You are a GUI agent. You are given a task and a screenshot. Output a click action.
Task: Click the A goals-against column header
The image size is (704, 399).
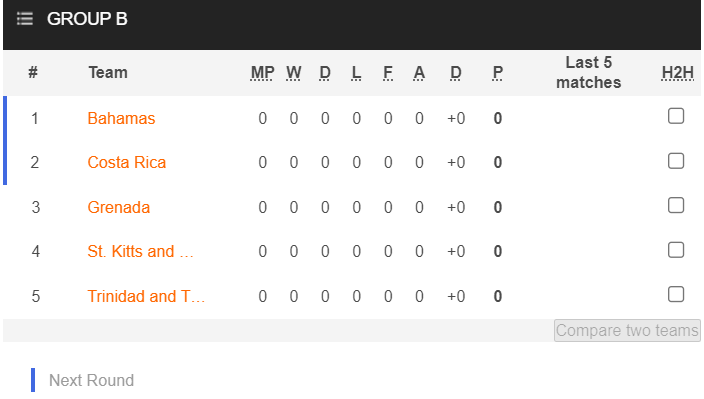419,73
